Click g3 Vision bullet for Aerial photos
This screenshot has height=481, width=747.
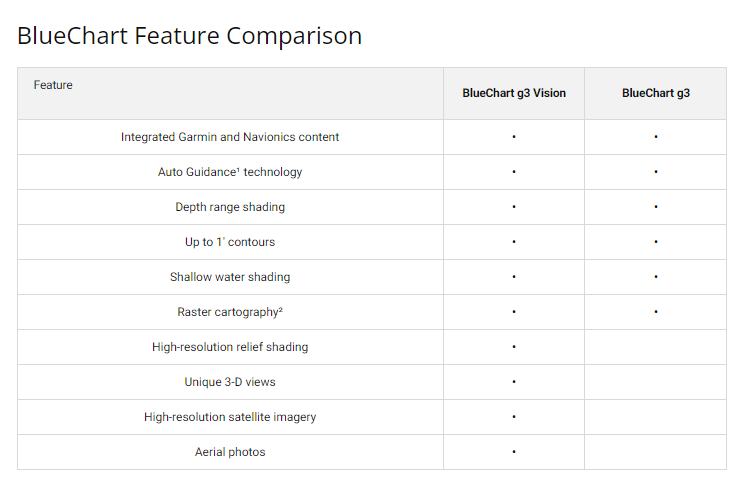click(514, 452)
